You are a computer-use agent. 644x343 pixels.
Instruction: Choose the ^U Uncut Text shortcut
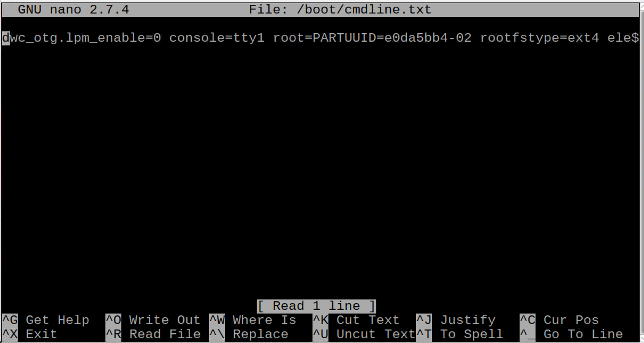pyautogui.click(x=364, y=334)
